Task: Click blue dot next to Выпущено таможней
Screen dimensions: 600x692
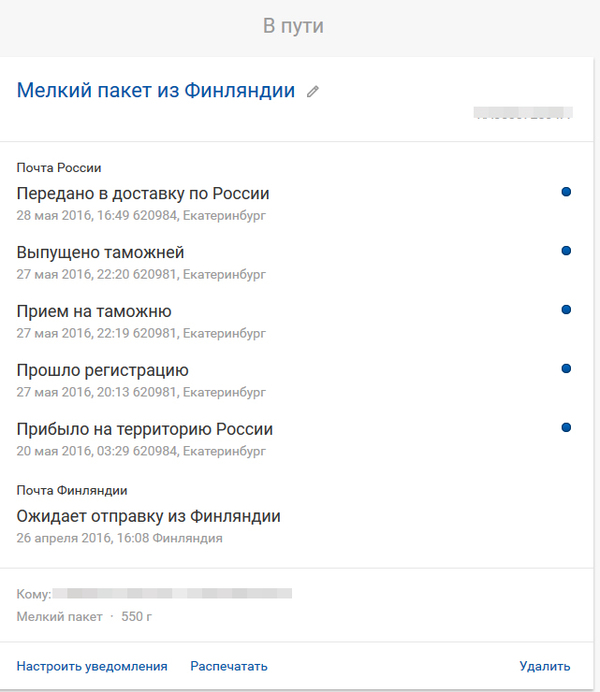Action: pos(566,251)
